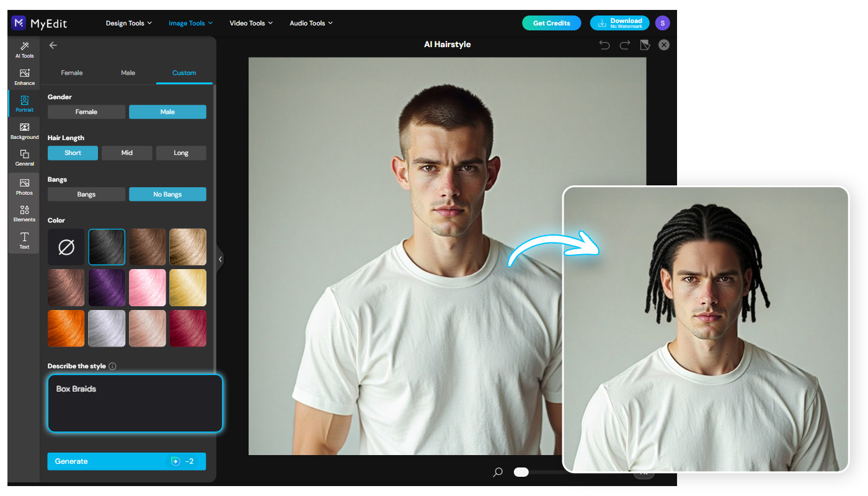Select the Bangs option
This screenshot has width=868, height=496.
click(x=86, y=195)
